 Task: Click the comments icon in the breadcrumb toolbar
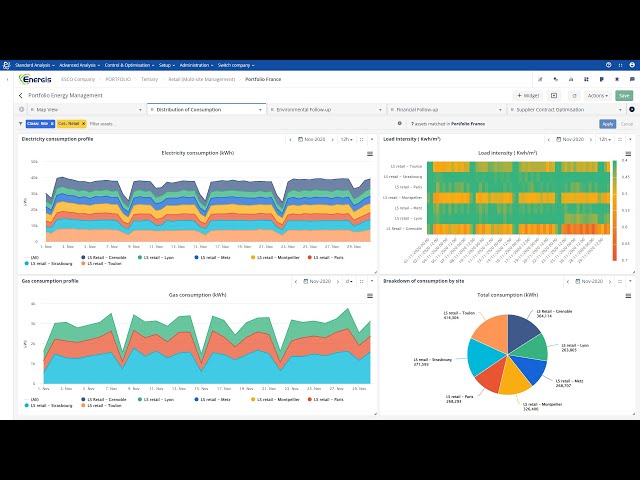click(632, 79)
